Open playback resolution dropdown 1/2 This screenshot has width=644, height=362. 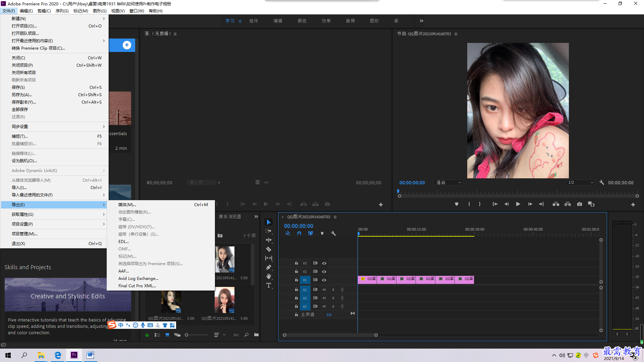pyautogui.click(x=580, y=183)
